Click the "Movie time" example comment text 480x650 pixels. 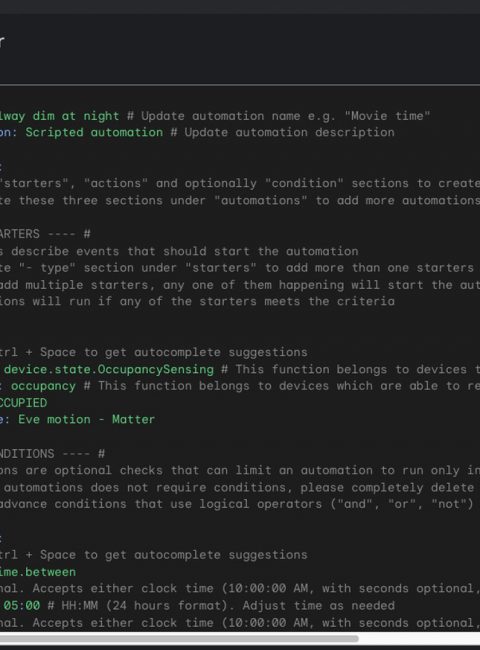pos(388,116)
